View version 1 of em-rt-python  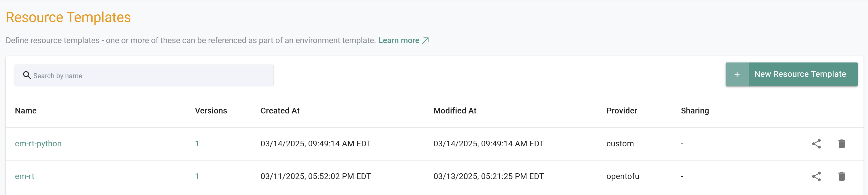197,144
